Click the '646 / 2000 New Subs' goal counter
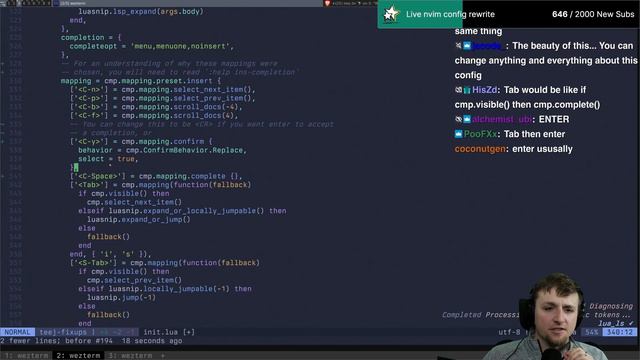 pyautogui.click(x=593, y=14)
